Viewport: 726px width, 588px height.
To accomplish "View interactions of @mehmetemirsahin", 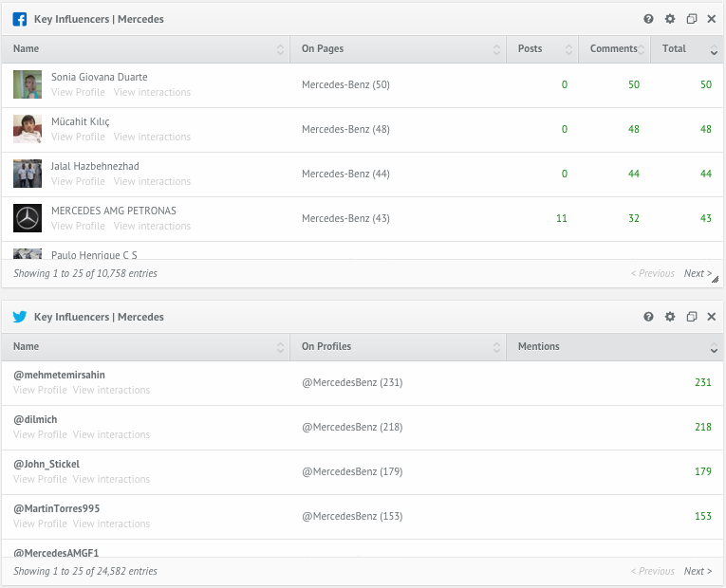I will [x=111, y=390].
